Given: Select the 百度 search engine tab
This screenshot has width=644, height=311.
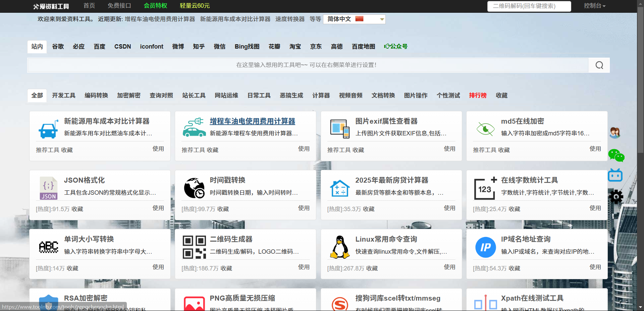Looking at the screenshot, I should tap(99, 47).
